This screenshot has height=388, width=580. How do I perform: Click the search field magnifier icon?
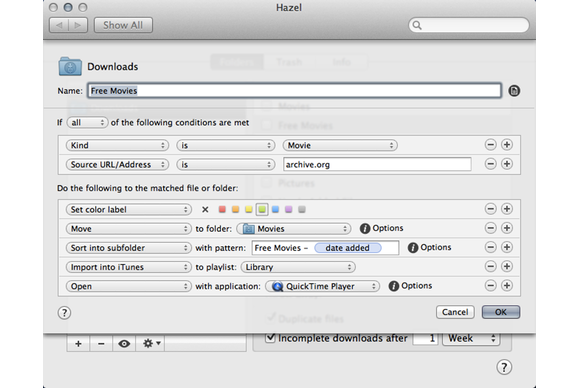point(417,25)
